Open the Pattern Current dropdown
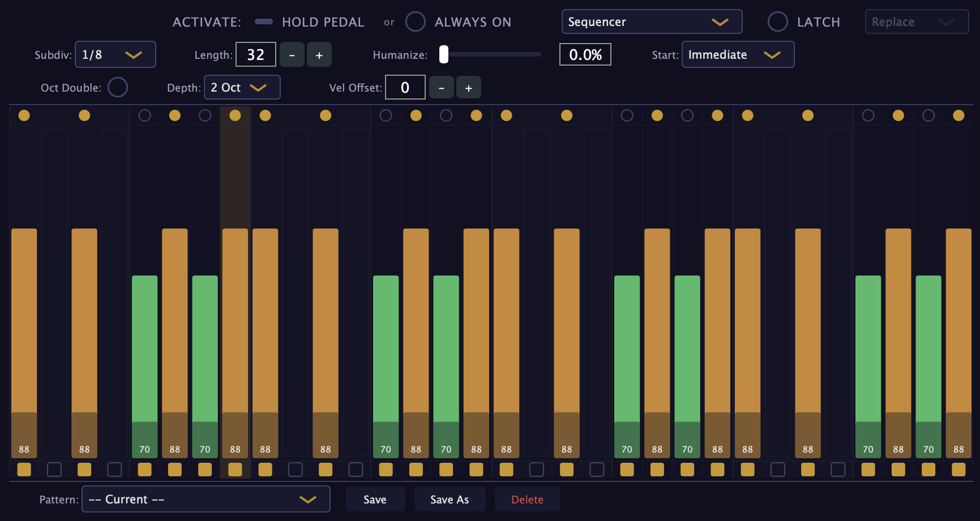 pyautogui.click(x=206, y=500)
